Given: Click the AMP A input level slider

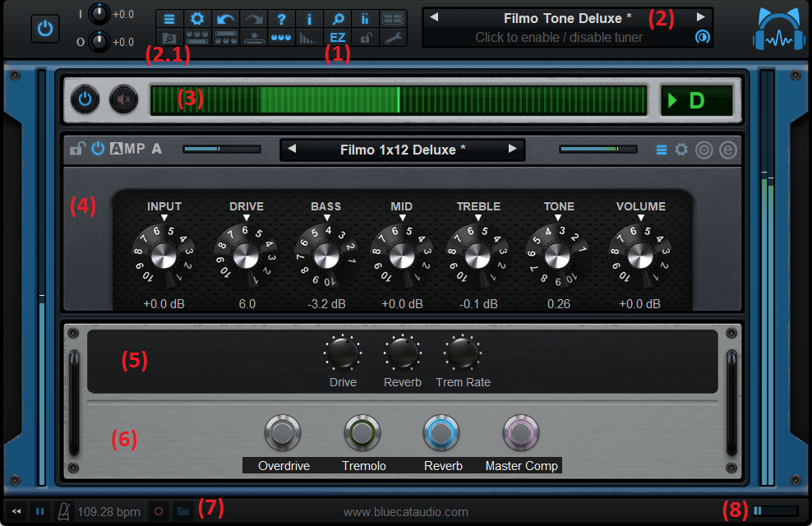Looking at the screenshot, I should pyautogui.click(x=222, y=149).
